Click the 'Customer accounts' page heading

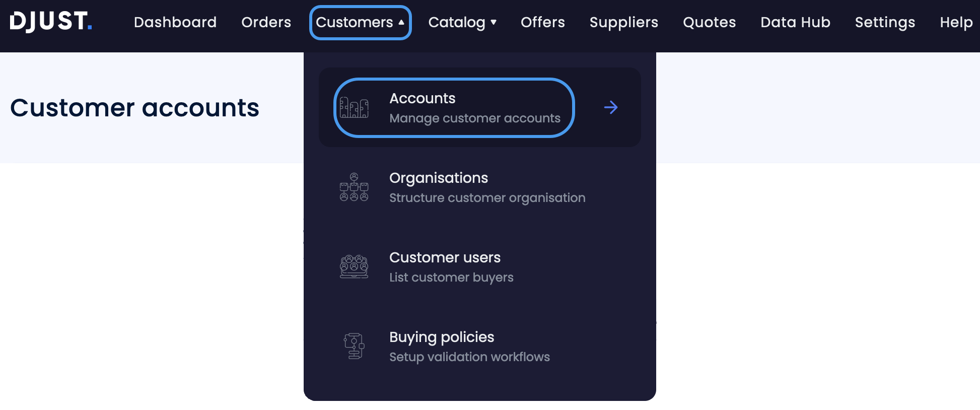pyautogui.click(x=134, y=108)
